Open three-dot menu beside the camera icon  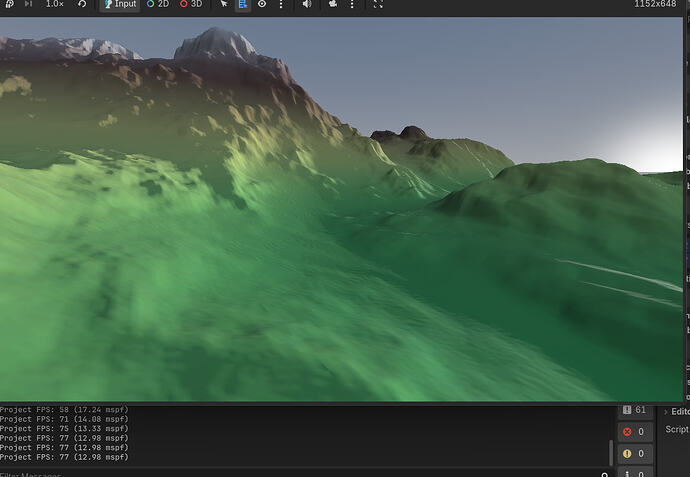pos(352,4)
